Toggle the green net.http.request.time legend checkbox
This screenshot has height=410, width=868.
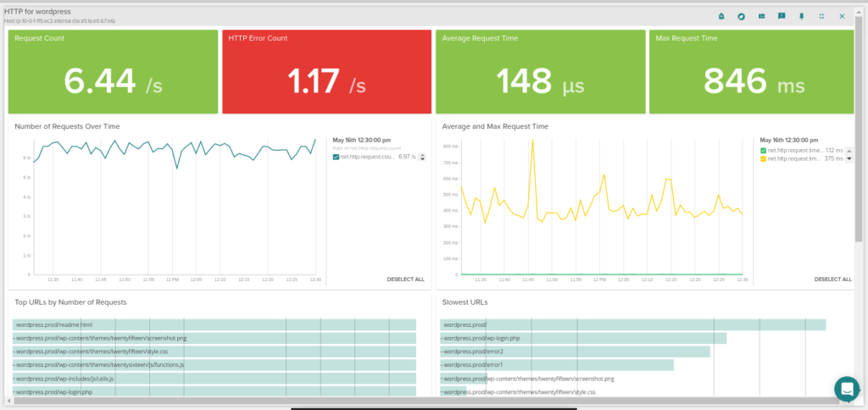point(764,151)
